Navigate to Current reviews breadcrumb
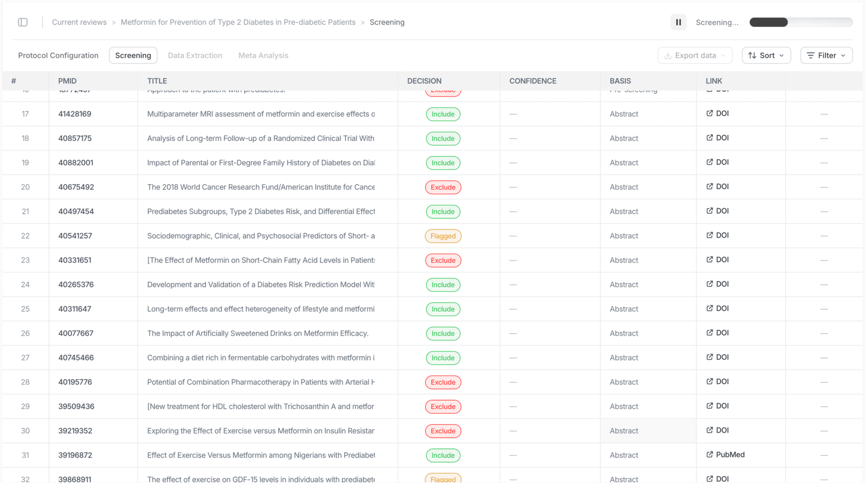Viewport: 868px width, 483px height. 79,22
